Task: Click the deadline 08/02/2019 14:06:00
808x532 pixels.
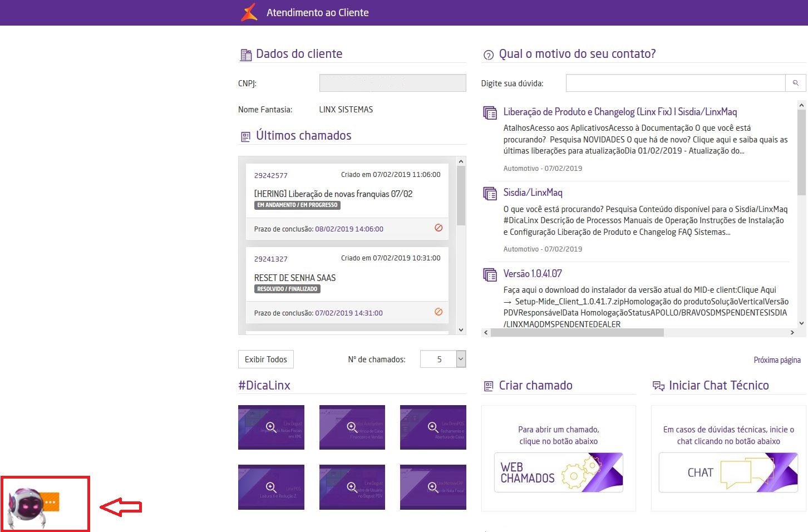Action: [x=349, y=229]
